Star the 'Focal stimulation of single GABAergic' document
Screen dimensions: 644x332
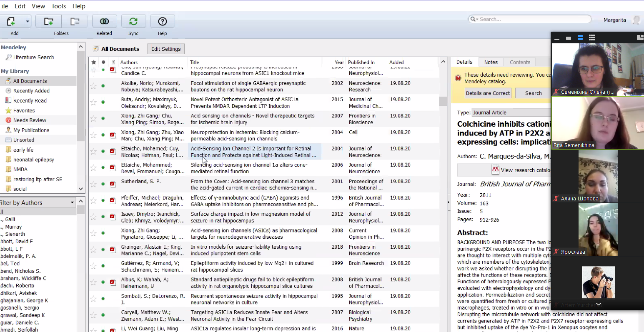coord(93,86)
